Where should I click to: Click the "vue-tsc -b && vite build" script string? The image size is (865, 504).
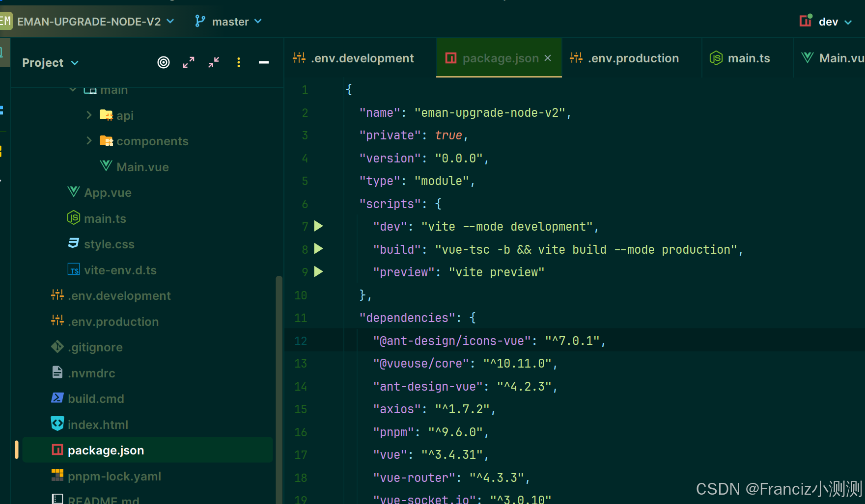[x=586, y=249]
